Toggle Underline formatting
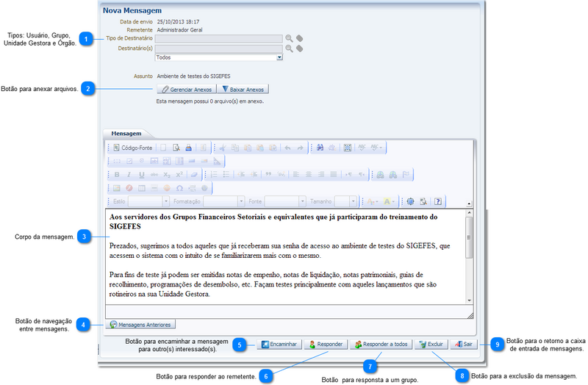588x385 pixels. (141, 175)
